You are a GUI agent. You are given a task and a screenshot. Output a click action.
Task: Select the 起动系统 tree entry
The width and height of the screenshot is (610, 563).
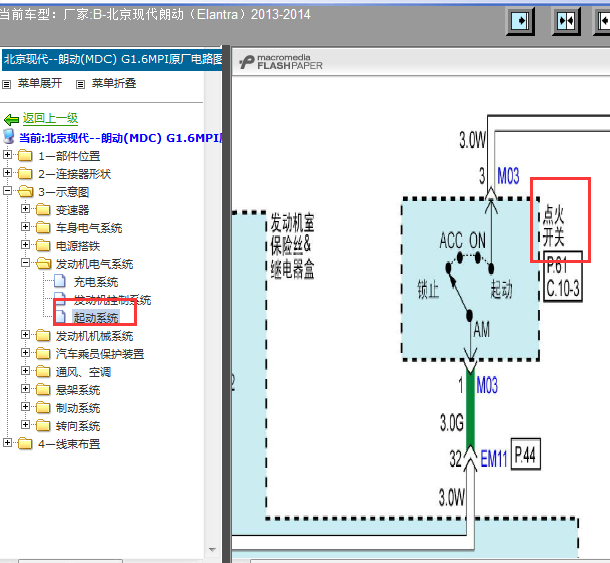pos(96,318)
